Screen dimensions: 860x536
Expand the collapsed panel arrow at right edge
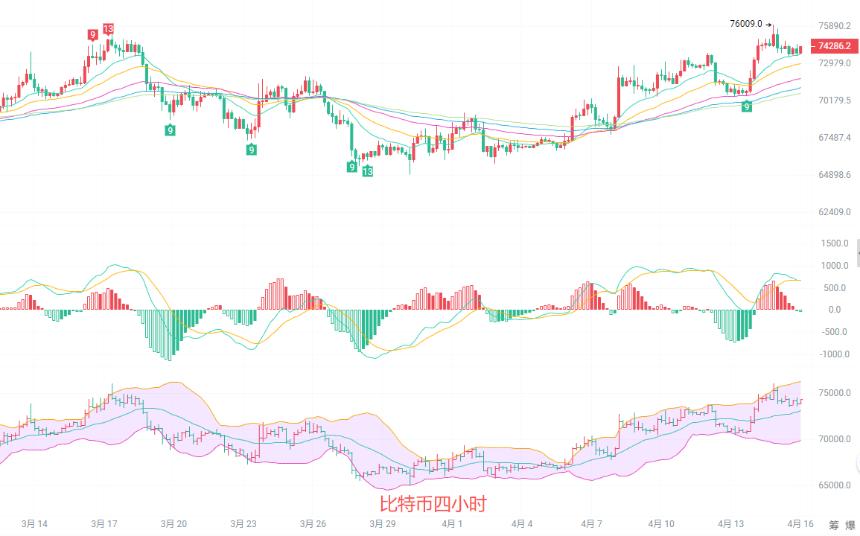[857, 253]
